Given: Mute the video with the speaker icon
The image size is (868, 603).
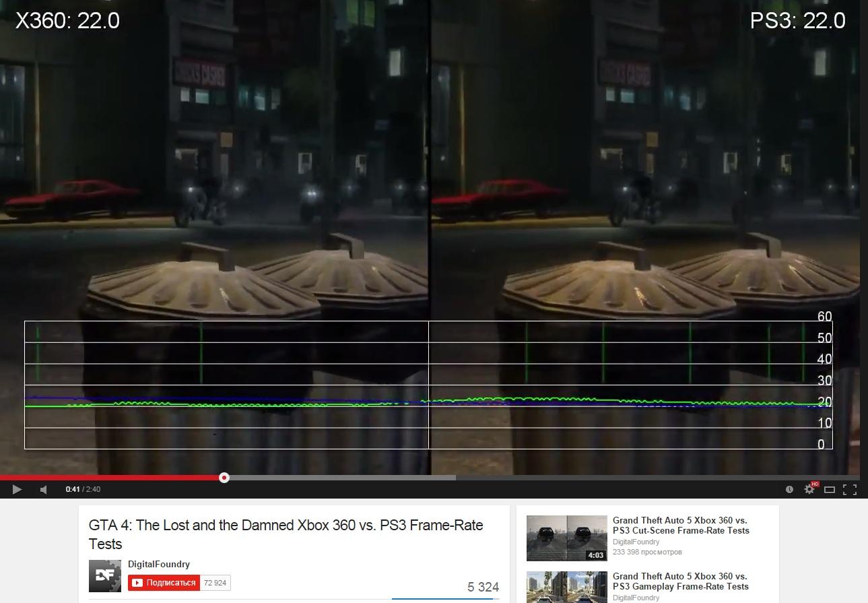Looking at the screenshot, I should point(44,489).
